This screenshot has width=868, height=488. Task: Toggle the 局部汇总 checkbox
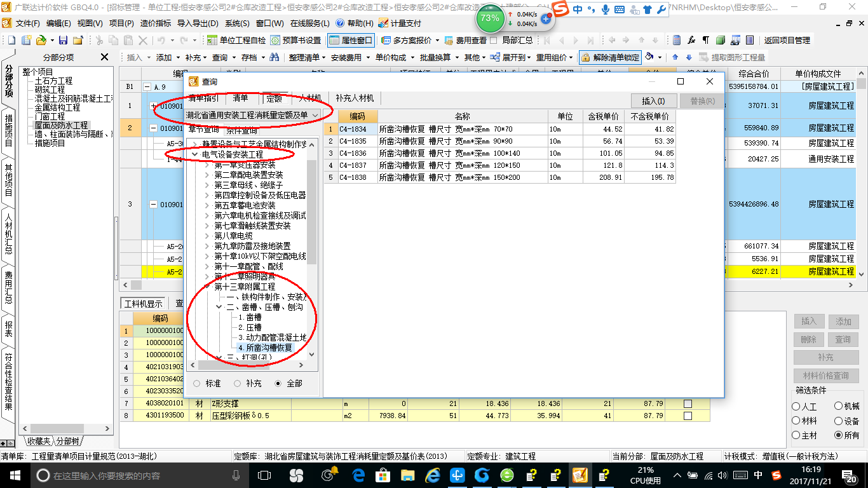[x=493, y=40]
